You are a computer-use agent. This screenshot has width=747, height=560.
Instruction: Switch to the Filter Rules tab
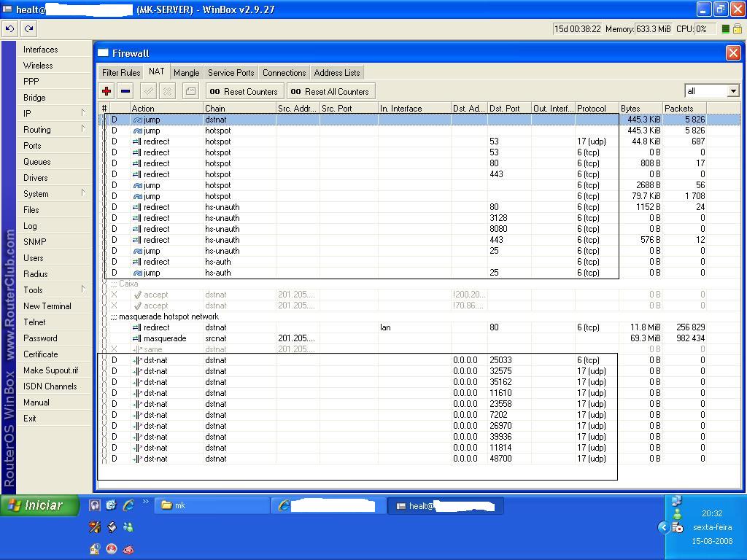(120, 73)
